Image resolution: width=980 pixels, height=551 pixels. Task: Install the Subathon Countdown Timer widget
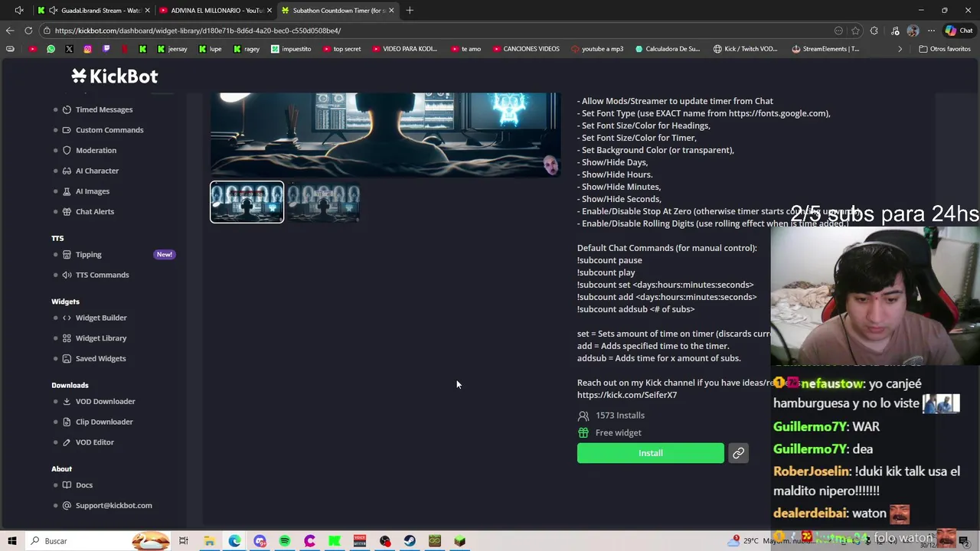point(650,453)
